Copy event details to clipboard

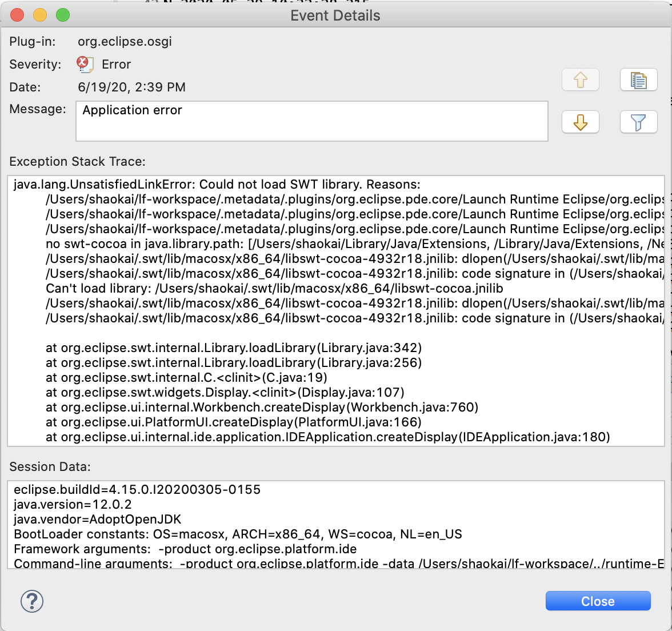(x=639, y=80)
